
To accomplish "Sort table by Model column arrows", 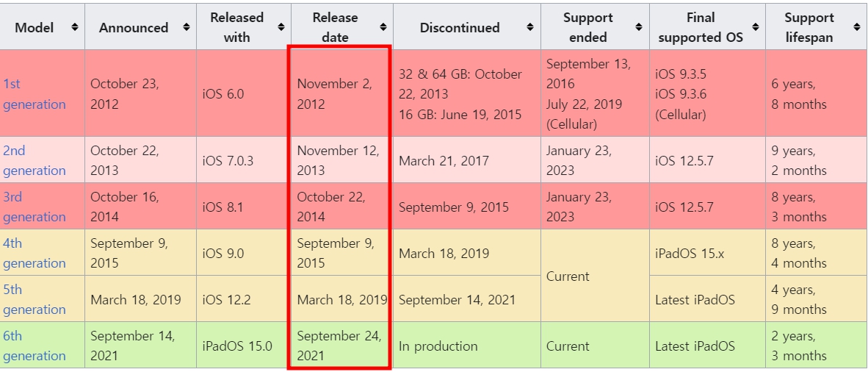I will pyautogui.click(x=74, y=27).
